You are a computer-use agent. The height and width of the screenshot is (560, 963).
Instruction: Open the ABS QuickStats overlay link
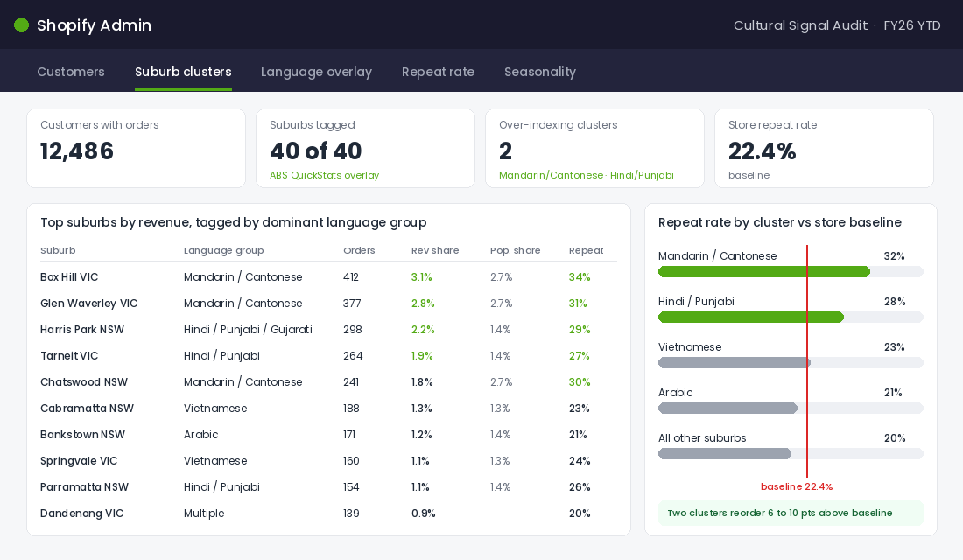coord(324,175)
